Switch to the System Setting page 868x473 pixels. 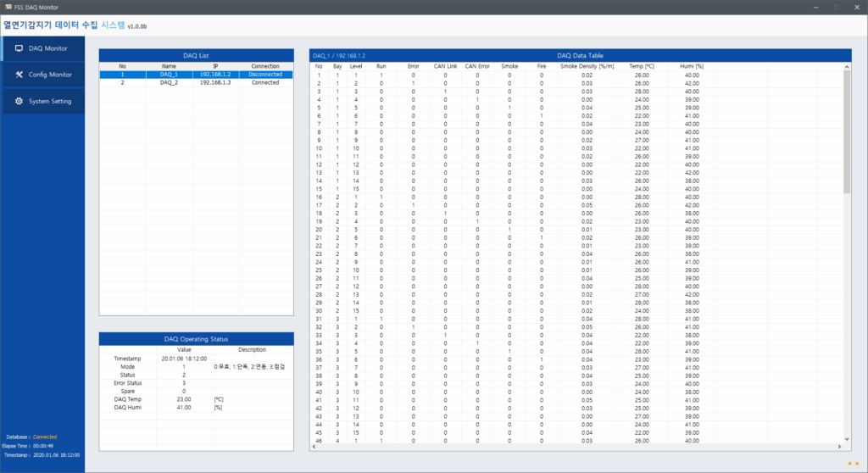(x=50, y=102)
